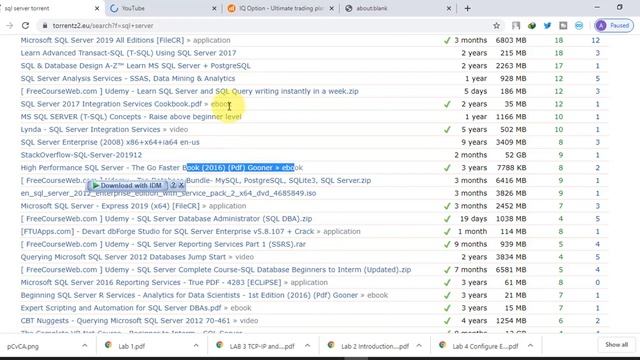Screen dimensions: 640x360
Task: Open en_sql_server_2012 enterprise edition iso link
Action: (168, 193)
